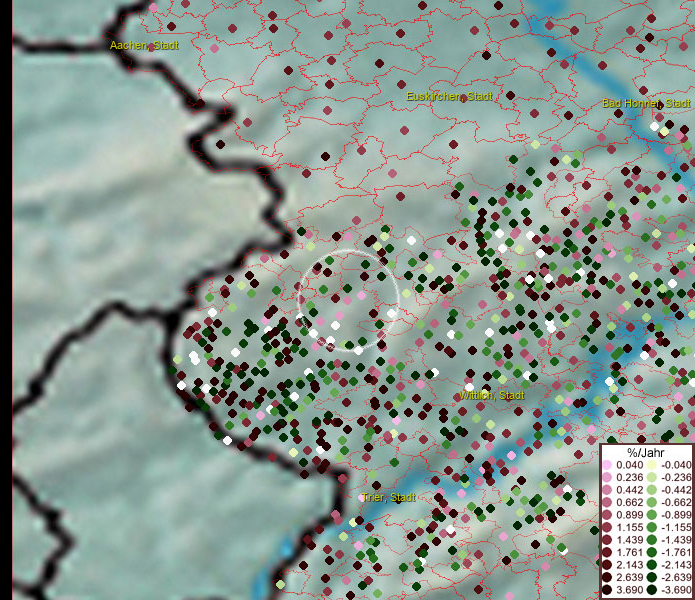
Task: Click the green swatch beside -0.662
Action: click(652, 503)
